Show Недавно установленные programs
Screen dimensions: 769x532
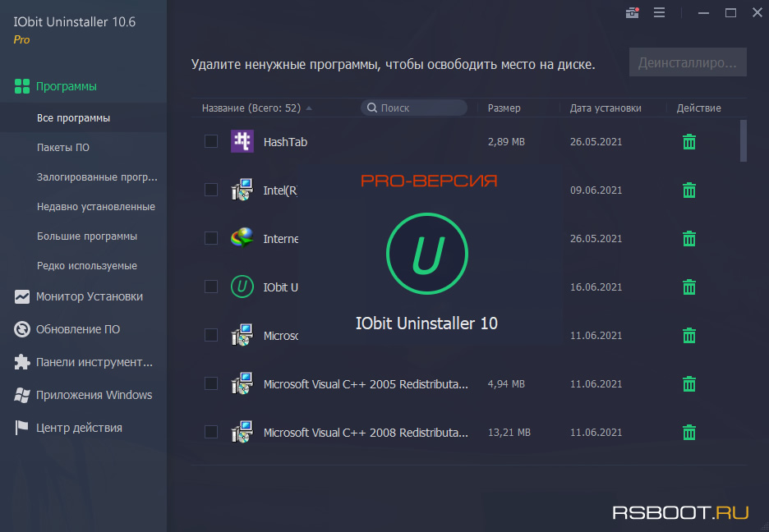click(96, 207)
